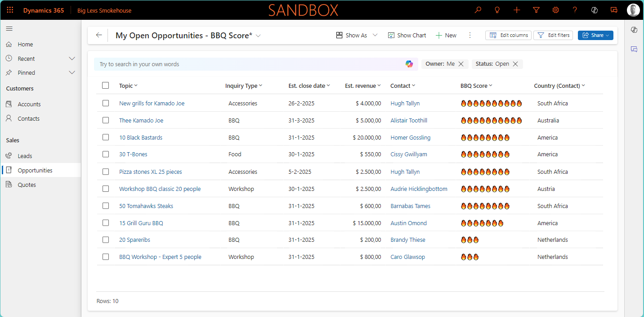The image size is (644, 317).
Task: Open Copilot icon in the top bar
Action: click(x=595, y=10)
